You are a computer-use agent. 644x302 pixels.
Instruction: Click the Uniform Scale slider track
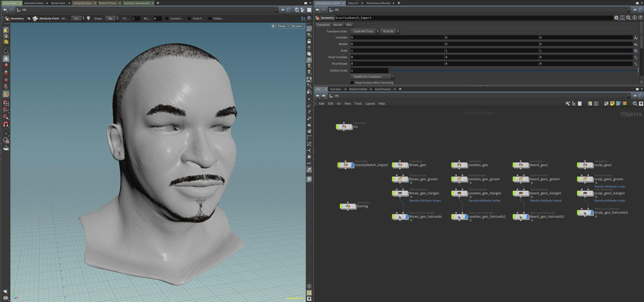tap(513, 71)
